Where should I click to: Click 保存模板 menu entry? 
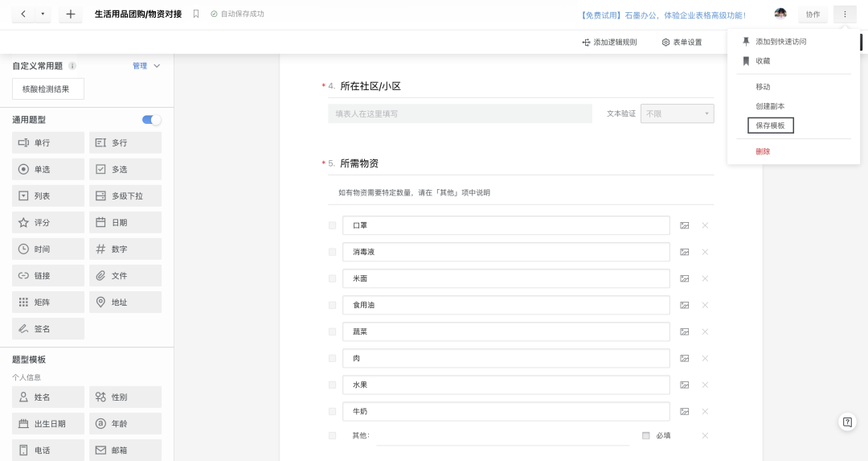pyautogui.click(x=771, y=126)
